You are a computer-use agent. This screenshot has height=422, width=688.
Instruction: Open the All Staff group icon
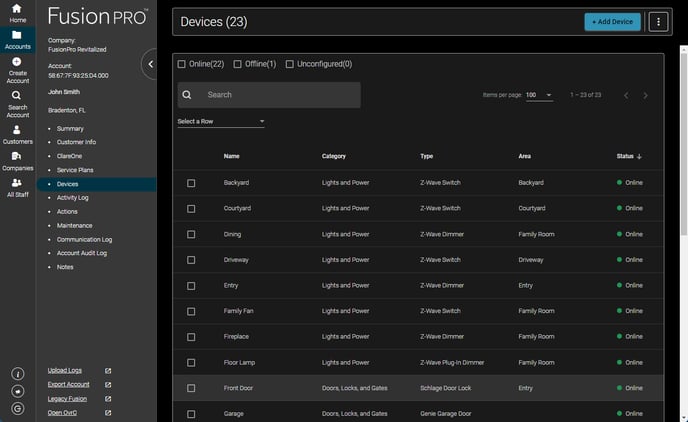17,182
